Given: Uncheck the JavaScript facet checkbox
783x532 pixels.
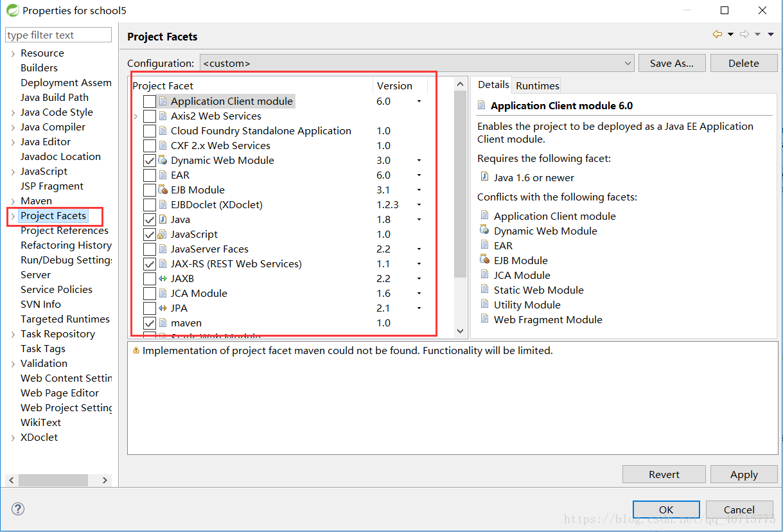Looking at the screenshot, I should [x=149, y=234].
